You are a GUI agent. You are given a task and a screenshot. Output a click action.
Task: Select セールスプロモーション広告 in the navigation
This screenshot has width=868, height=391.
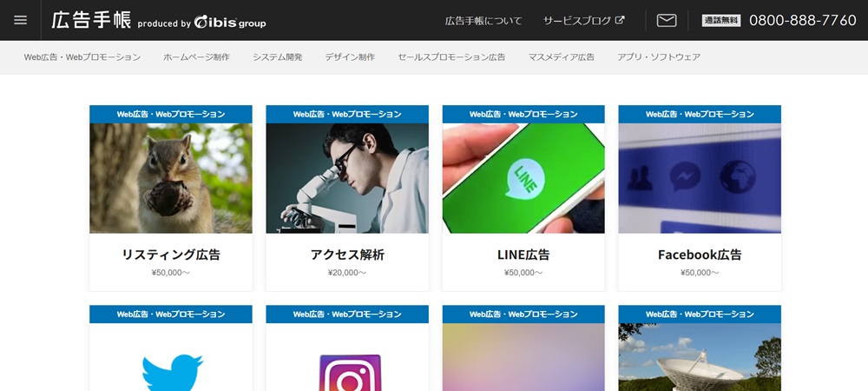tap(451, 57)
